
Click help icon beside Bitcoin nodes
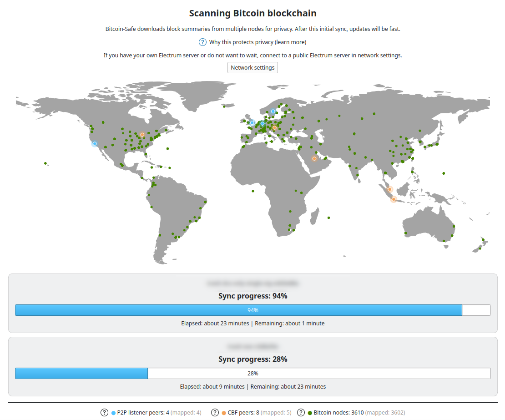(301, 413)
